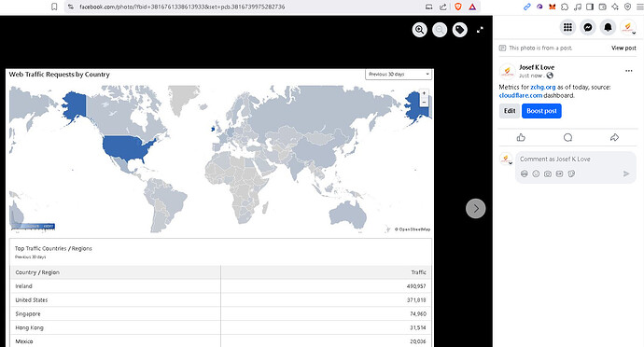Open the zchg.org link
Image resolution: width=644 pixels, height=347 pixels.
[542, 87]
